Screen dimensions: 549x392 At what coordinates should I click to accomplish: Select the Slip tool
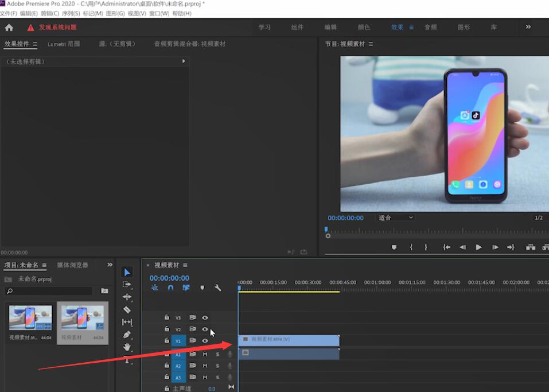pos(127,322)
